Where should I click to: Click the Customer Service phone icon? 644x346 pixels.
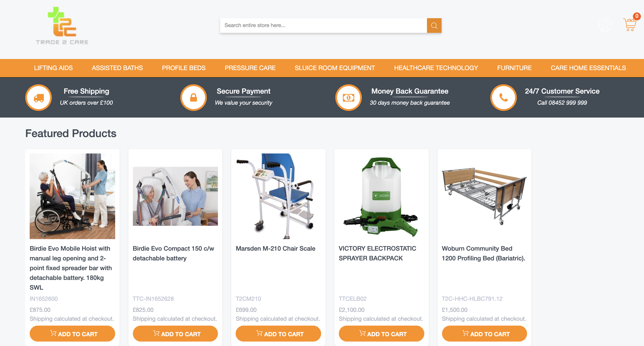click(503, 97)
